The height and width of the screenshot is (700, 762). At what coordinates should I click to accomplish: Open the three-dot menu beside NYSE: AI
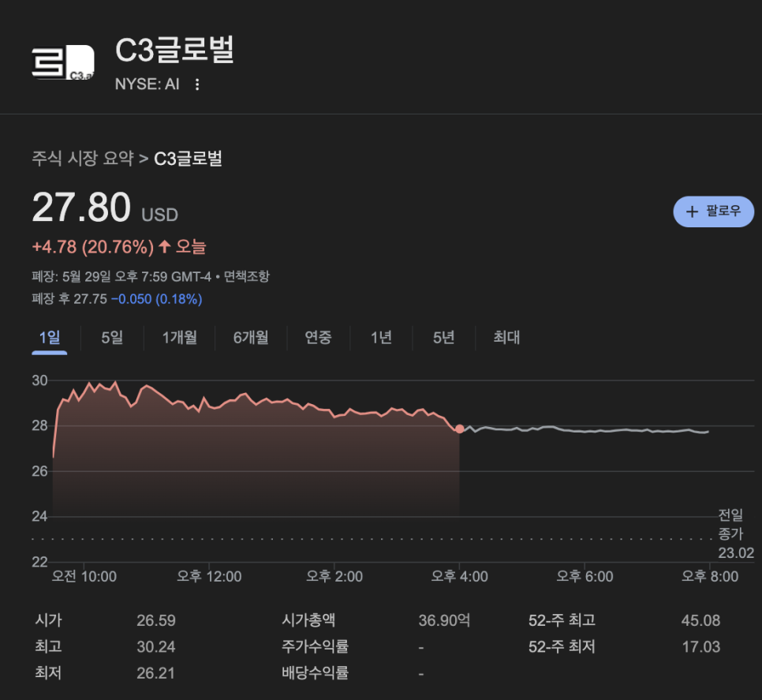[197, 84]
